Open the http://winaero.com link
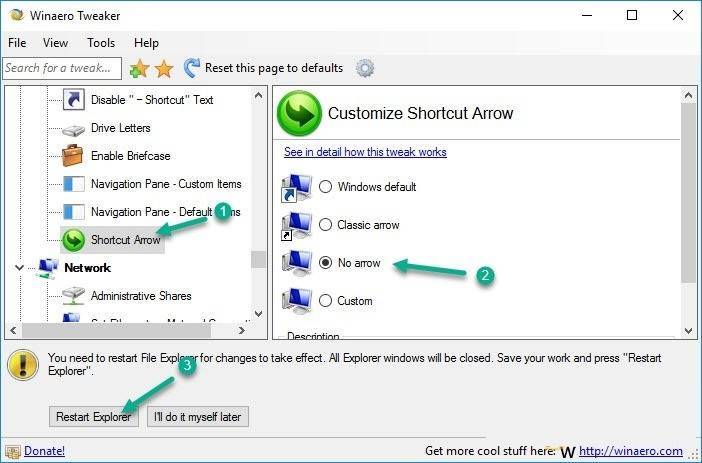The height and width of the screenshot is (463, 702). point(631,451)
